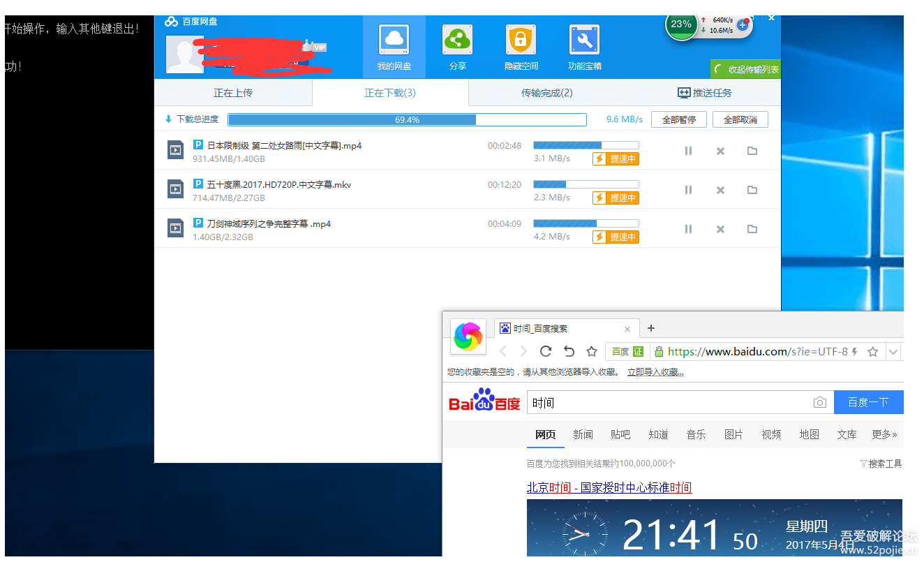Image resolution: width=924 pixels, height=562 pixels.
Task: Select the 贴吧 search category
Action: pyautogui.click(x=620, y=434)
